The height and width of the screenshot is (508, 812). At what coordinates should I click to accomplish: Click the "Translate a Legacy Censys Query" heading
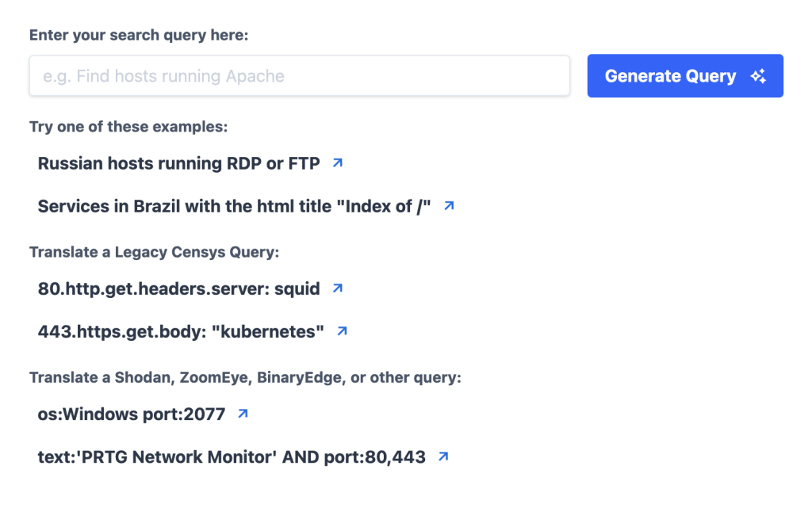(155, 252)
